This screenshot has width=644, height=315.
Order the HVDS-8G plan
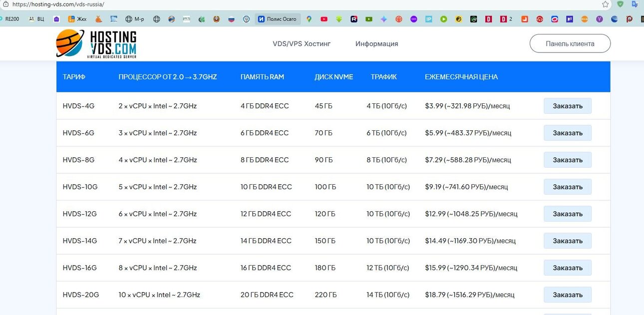point(568,160)
